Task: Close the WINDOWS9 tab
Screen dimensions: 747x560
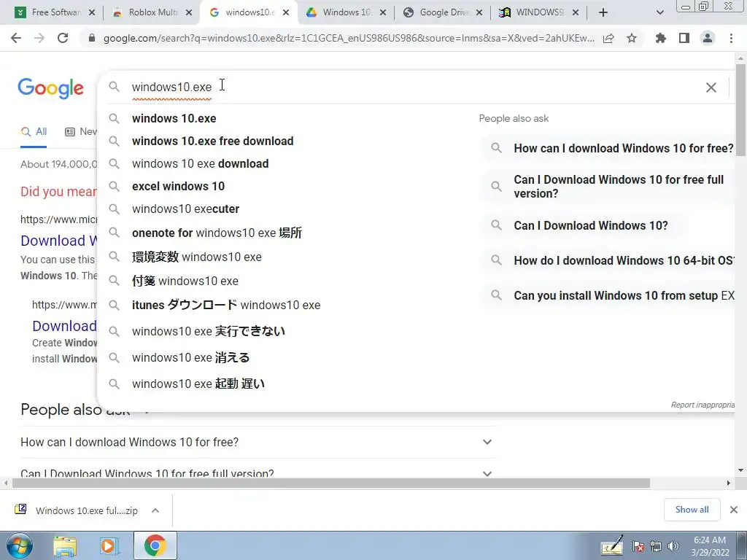Action: point(576,12)
